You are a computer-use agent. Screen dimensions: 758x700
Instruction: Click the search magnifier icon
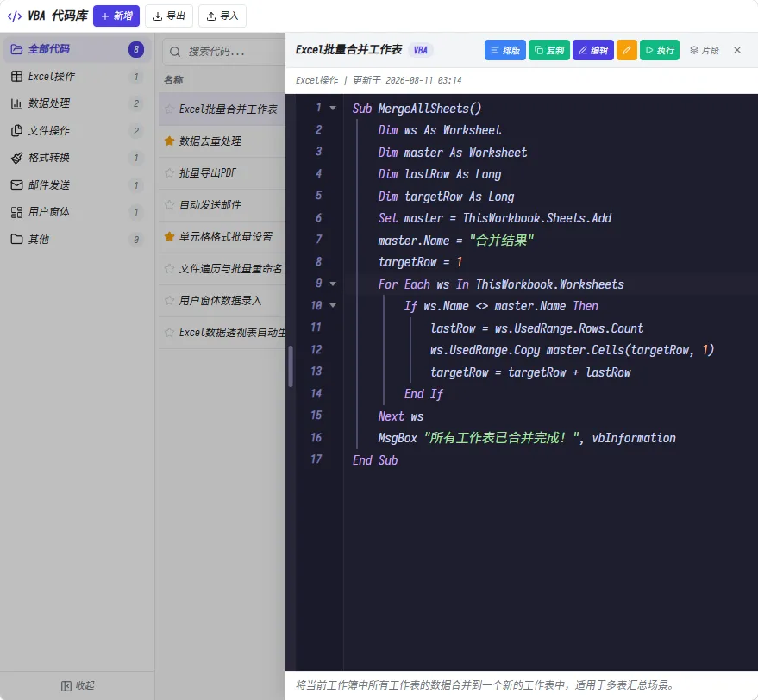(x=175, y=52)
